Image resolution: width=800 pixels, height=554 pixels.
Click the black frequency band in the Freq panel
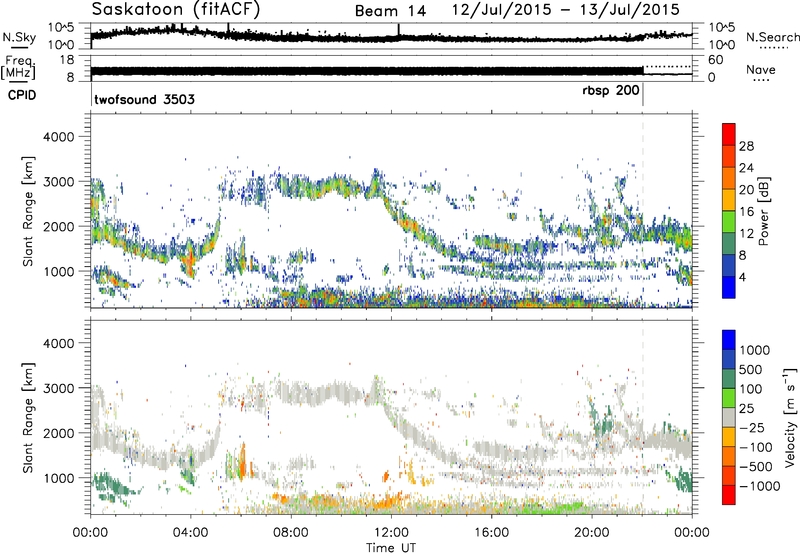pyautogui.click(x=367, y=71)
